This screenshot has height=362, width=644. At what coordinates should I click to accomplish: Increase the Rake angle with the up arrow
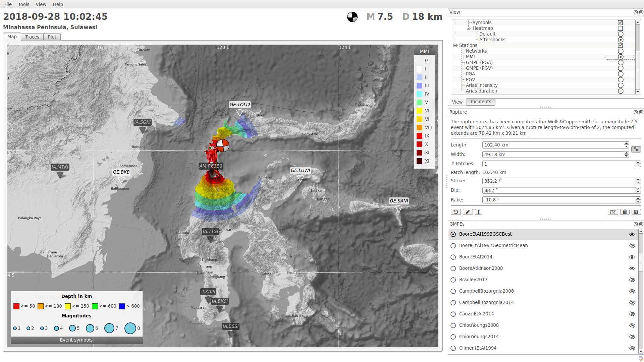638,198
